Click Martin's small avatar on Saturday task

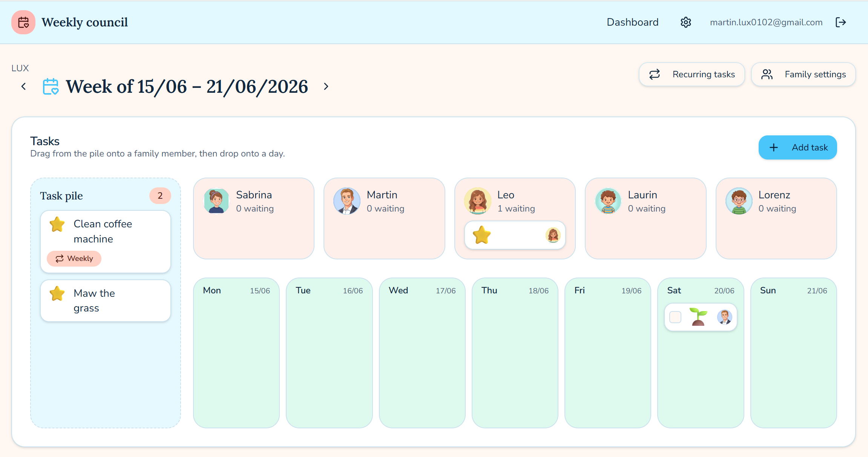724,317
